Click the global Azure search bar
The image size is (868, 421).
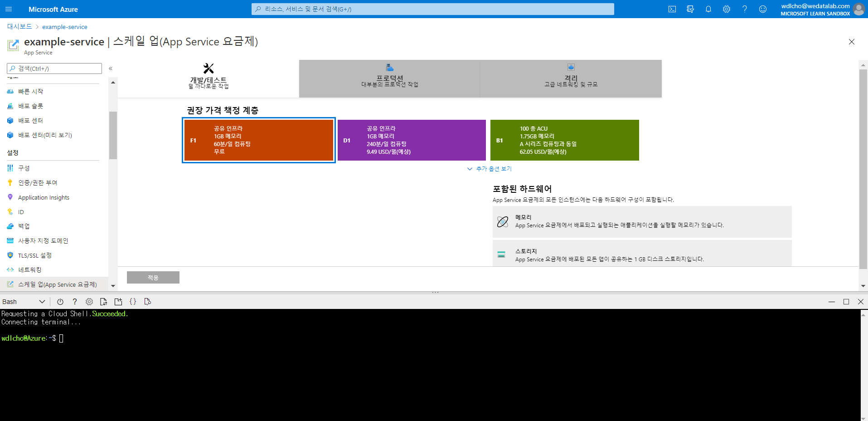click(433, 9)
